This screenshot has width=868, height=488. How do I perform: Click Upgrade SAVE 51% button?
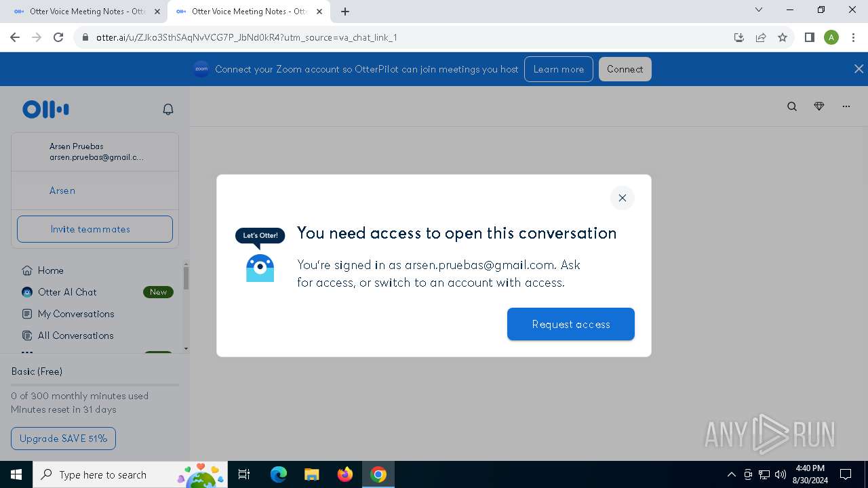[x=63, y=439]
